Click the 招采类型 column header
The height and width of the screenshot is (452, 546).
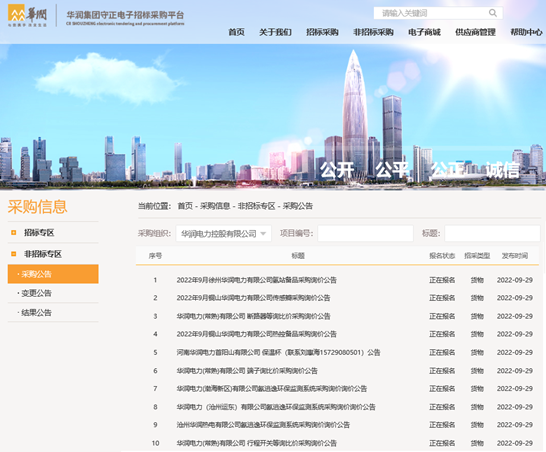[x=477, y=256]
